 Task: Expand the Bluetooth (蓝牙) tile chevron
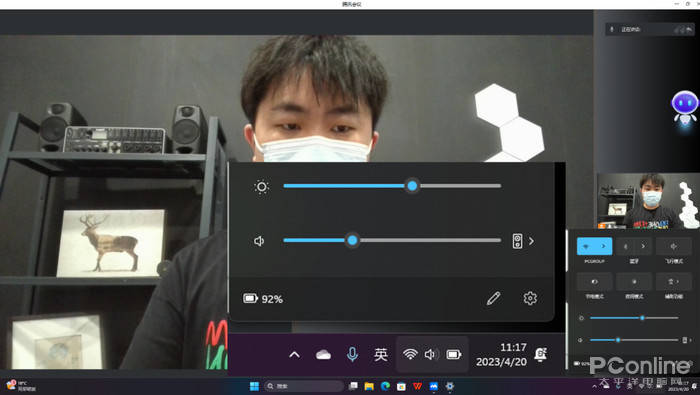[643, 246]
